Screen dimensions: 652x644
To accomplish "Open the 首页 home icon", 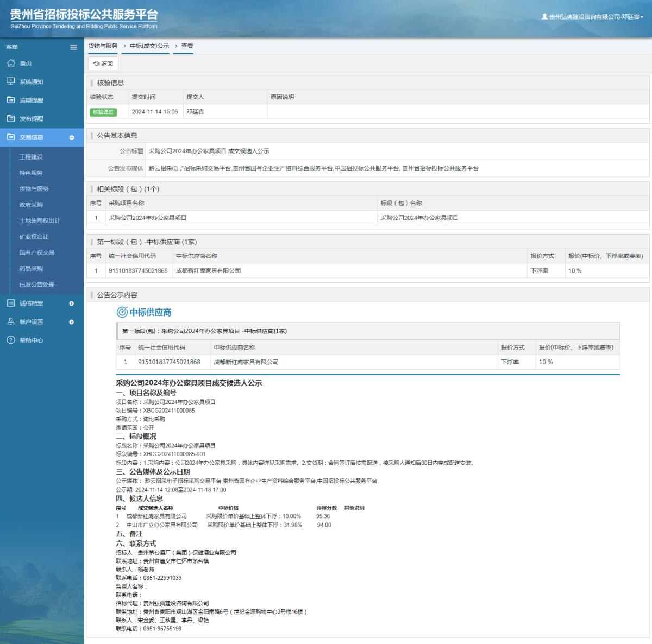I will [x=11, y=63].
